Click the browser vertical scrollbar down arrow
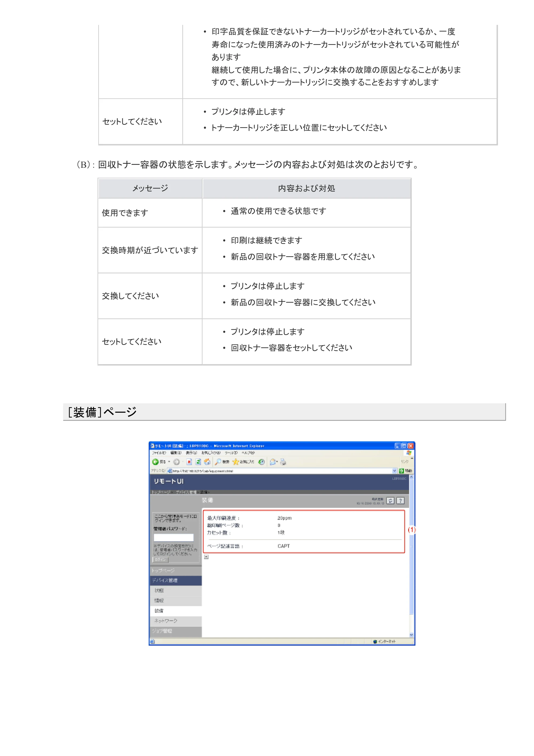 point(411,634)
